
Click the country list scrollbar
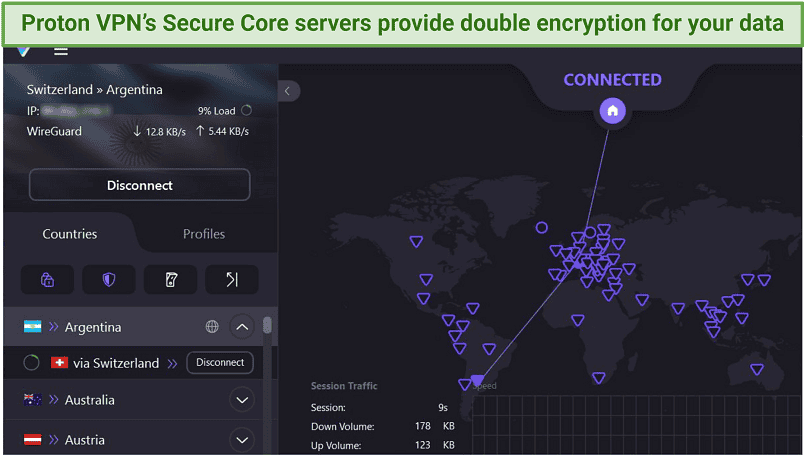pyautogui.click(x=267, y=326)
